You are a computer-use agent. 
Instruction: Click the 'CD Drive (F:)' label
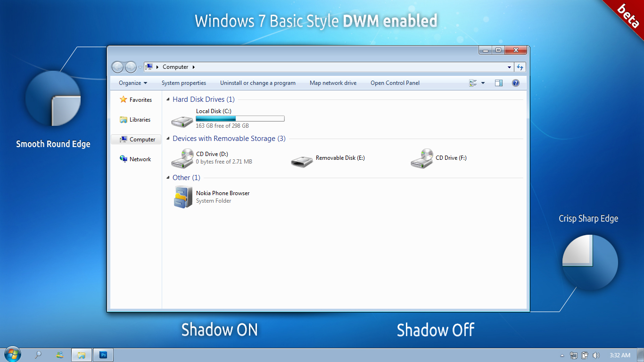coord(451,158)
